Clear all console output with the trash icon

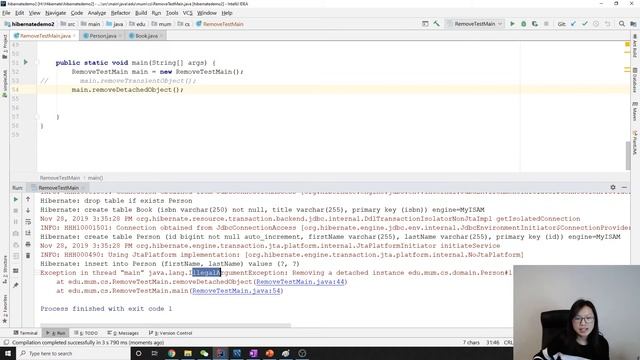pyautogui.click(x=28, y=256)
